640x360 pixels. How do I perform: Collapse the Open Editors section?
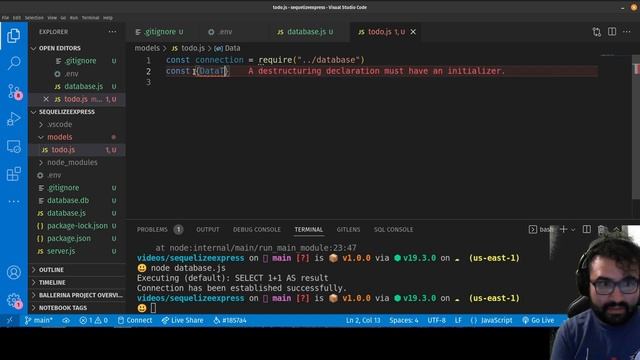coord(77,48)
